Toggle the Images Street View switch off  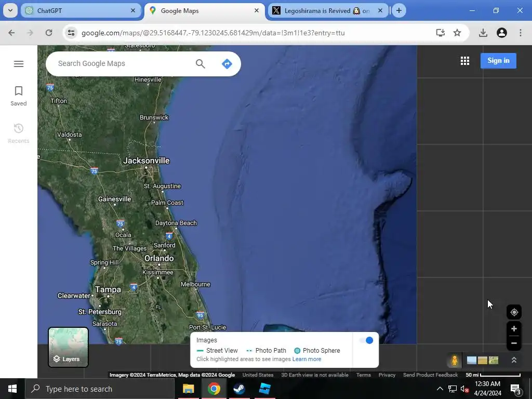point(366,340)
